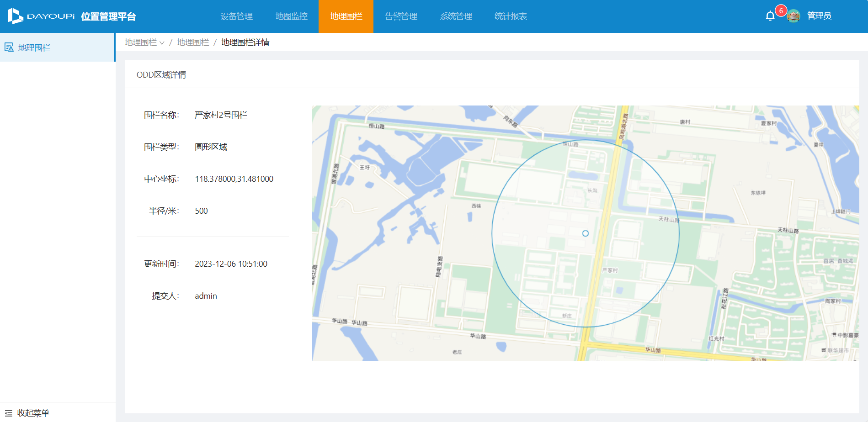Switch to 地图监控 tab
Screen dimensions: 868x422
pyautogui.click(x=291, y=16)
